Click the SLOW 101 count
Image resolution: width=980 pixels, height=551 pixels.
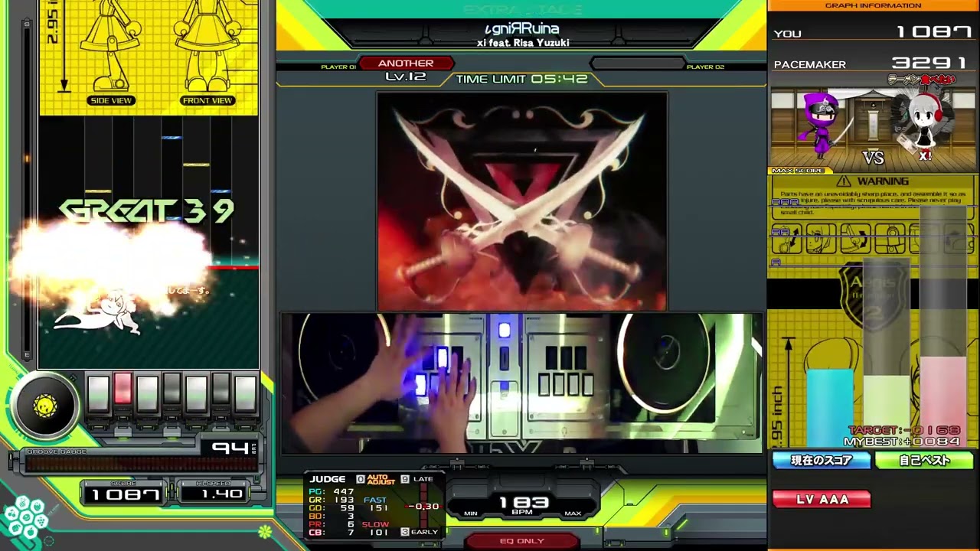[x=375, y=528]
